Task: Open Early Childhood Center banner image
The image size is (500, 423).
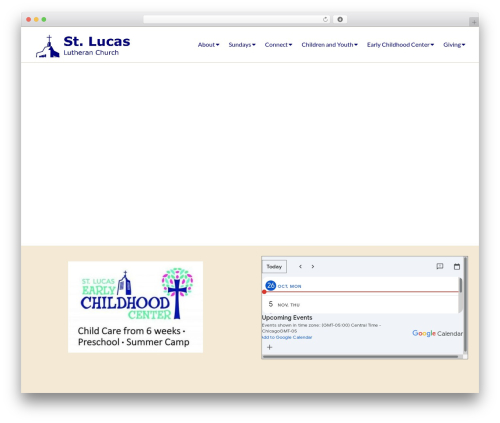Action: [135, 307]
